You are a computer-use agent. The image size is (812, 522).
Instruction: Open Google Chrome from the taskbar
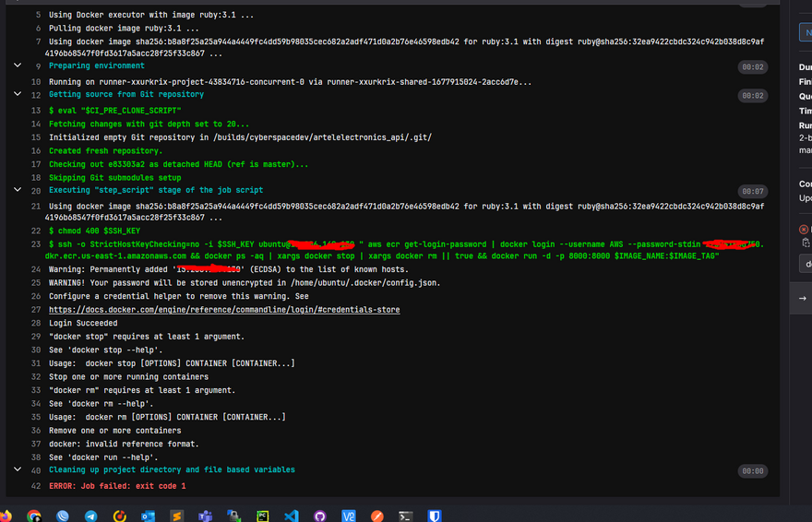click(34, 516)
